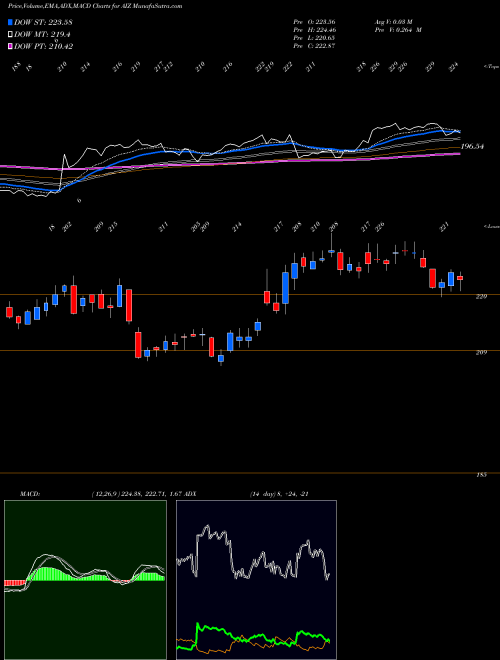This screenshot has height=660, width=500.
Task: Click the Pre L: 220.63 value
Action: coord(314,38)
